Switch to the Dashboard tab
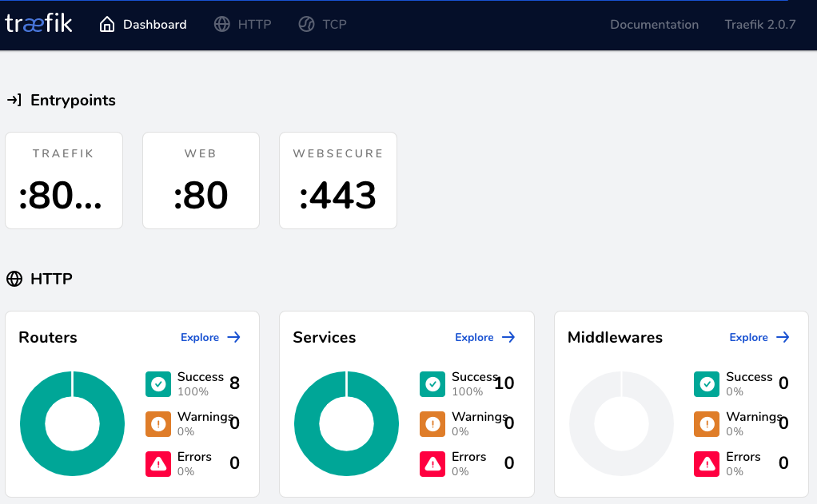817x504 pixels. [x=153, y=25]
